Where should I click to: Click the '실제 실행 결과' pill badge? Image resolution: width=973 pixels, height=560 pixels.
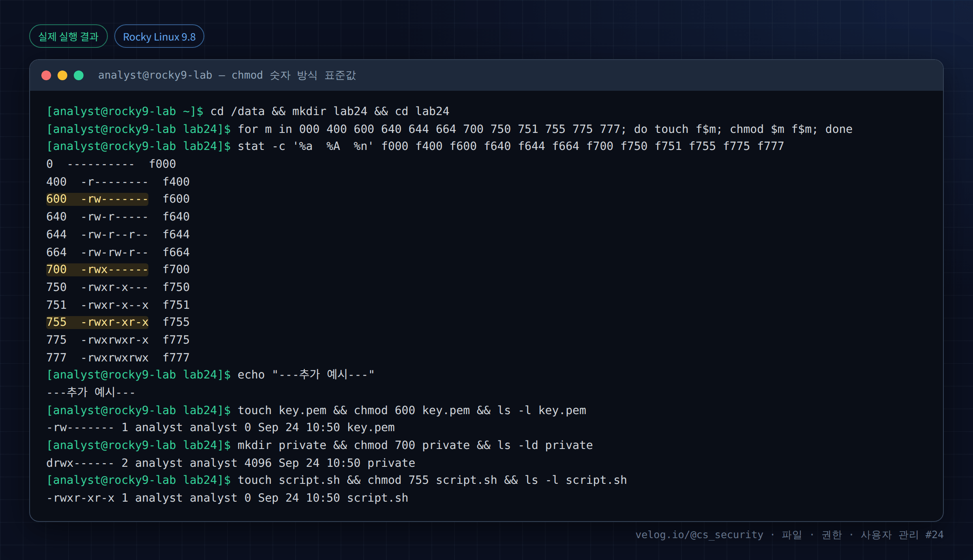click(69, 36)
